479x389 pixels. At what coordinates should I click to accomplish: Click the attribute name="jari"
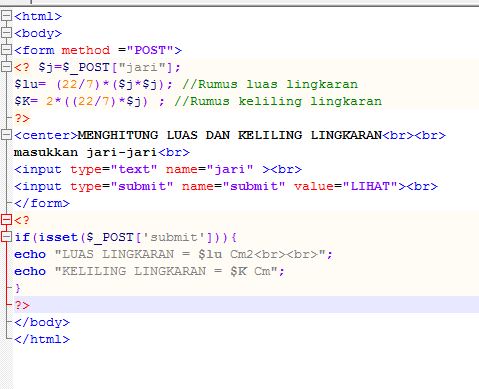(210, 169)
